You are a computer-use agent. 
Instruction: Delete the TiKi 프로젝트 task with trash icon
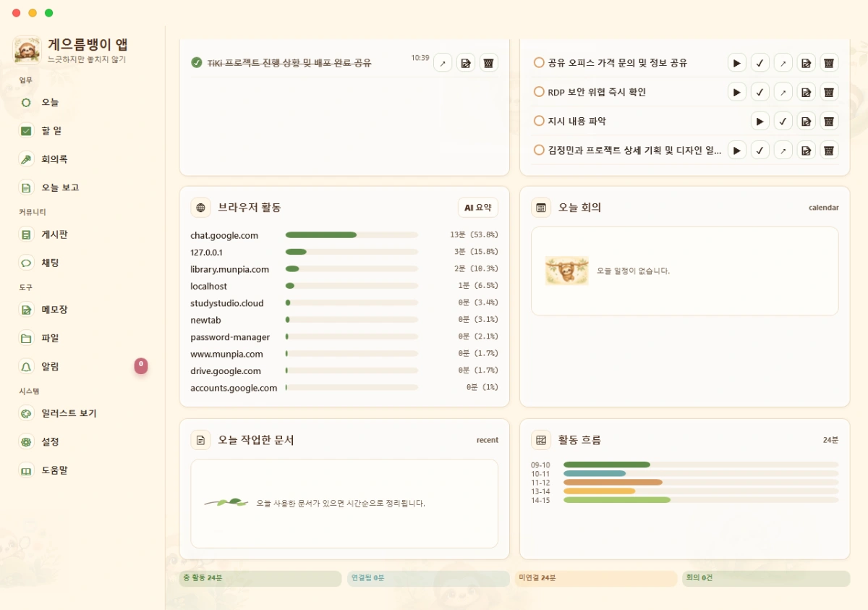[x=489, y=63]
